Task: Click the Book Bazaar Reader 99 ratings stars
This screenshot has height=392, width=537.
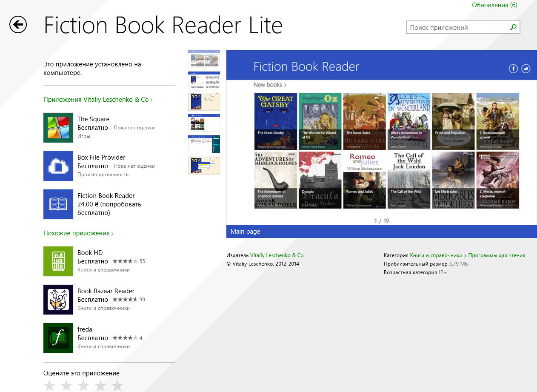Action: [x=125, y=300]
